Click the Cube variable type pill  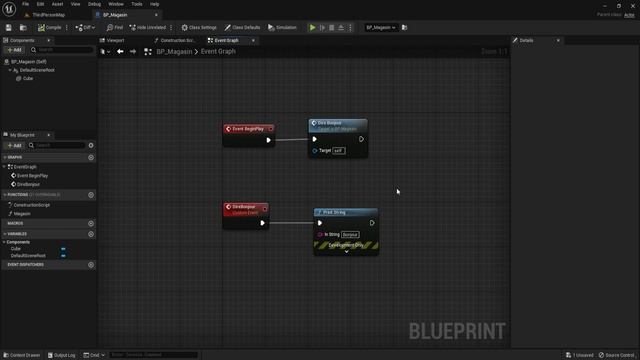click(63, 249)
